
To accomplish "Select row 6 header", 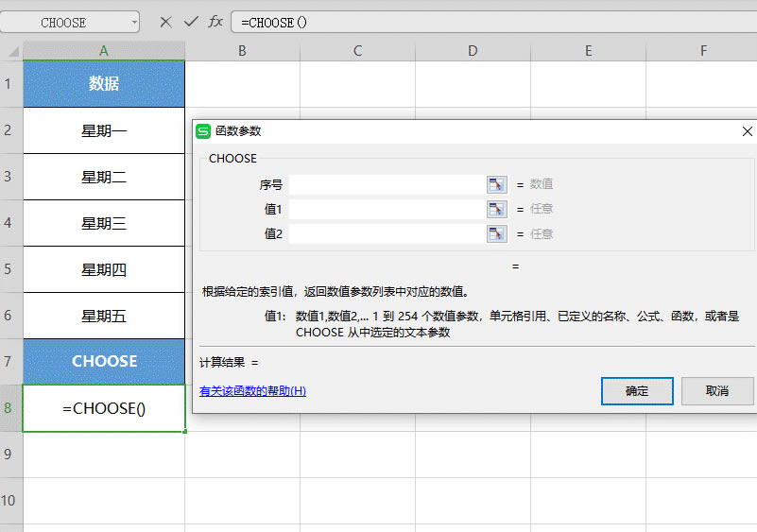I will [11, 316].
